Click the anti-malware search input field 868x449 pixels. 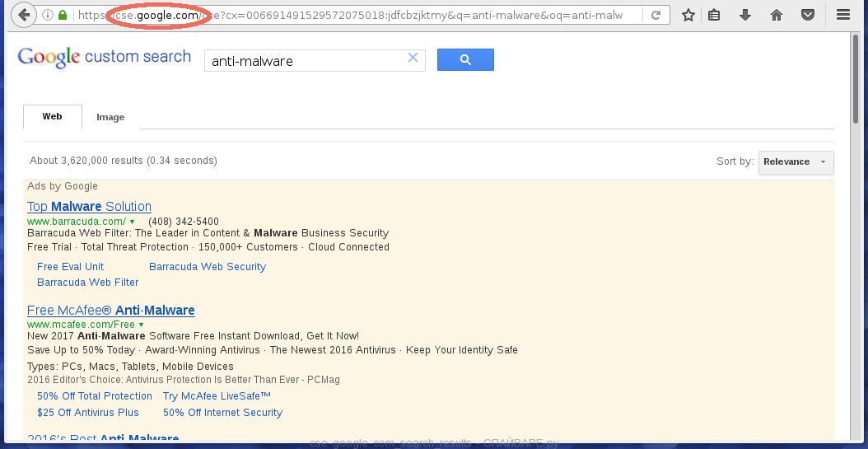point(306,61)
